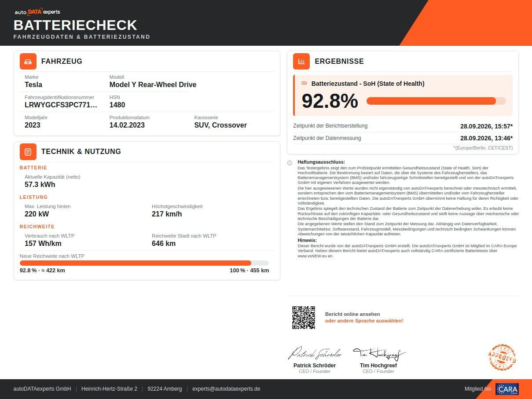Click the Neue Reichweite nach WLTP range bar
Viewport: 532px width, 399px height.
(x=144, y=263)
